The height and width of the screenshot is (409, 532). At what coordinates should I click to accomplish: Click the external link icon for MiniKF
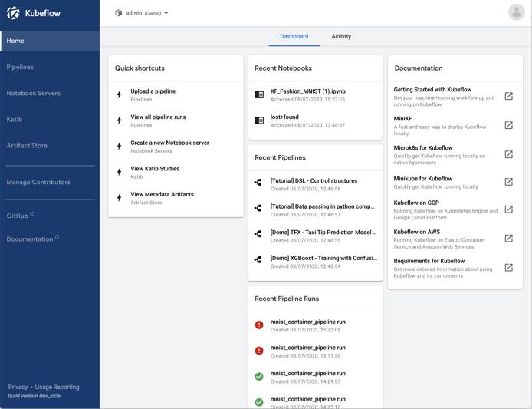coord(508,126)
